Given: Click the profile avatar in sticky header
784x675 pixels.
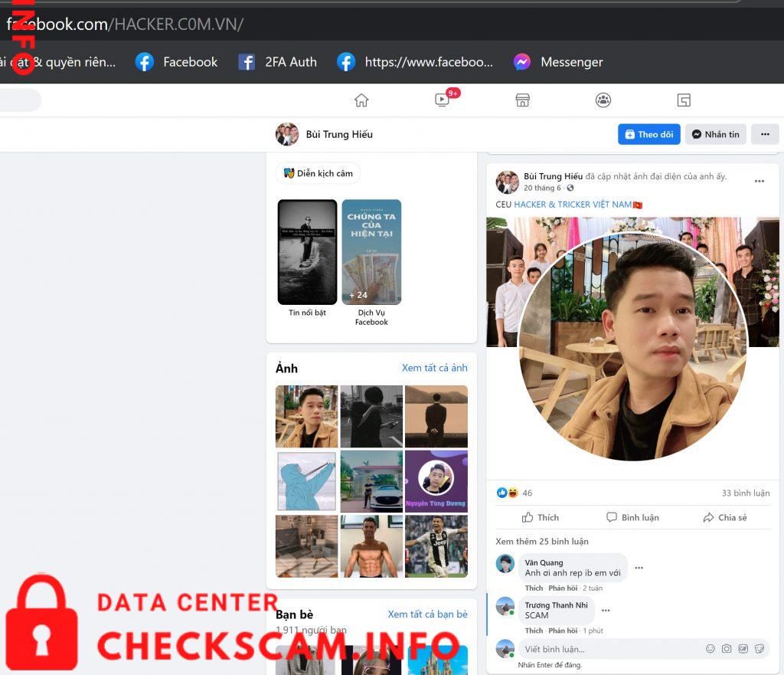Looking at the screenshot, I should tap(287, 134).
